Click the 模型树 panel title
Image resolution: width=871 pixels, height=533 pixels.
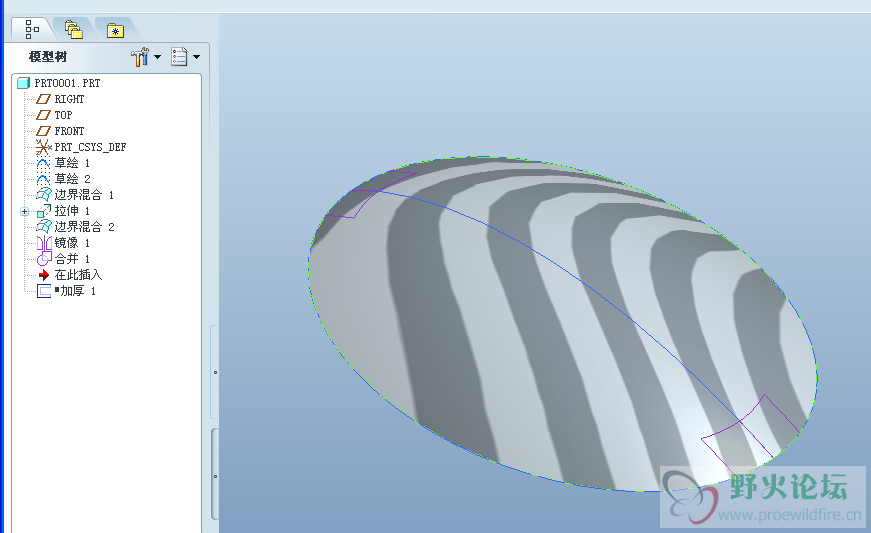(48, 57)
